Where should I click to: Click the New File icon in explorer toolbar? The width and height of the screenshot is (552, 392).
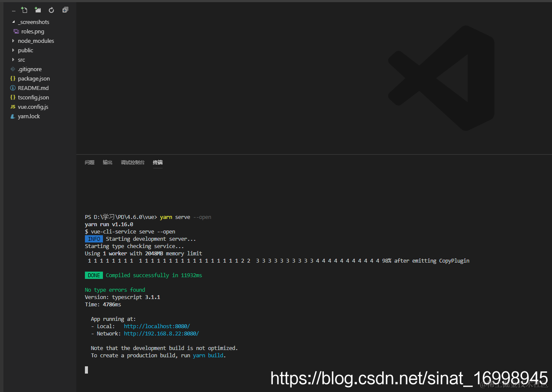pos(24,10)
